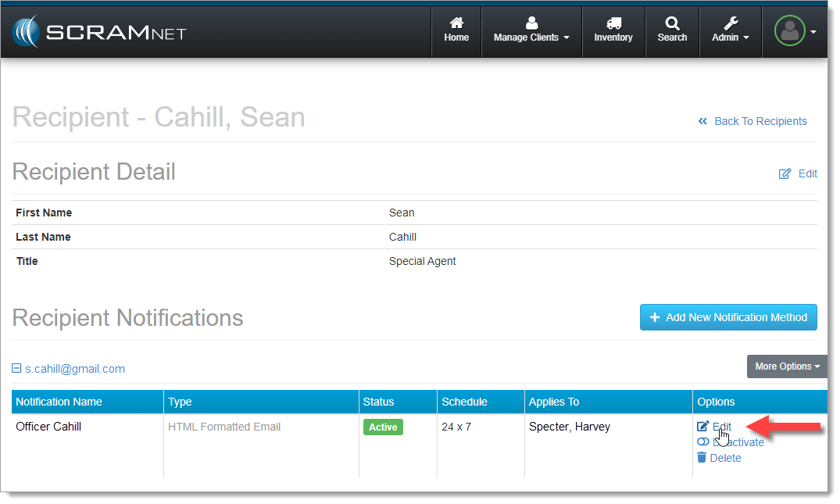Go to the Home page
This screenshot has width=840, height=504.
point(456,24)
